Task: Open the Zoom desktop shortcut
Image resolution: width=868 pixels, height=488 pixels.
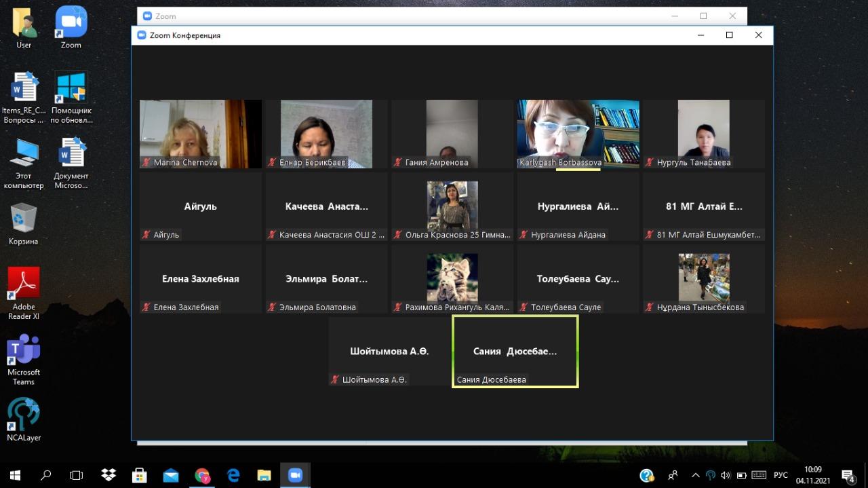Action: pos(71,27)
